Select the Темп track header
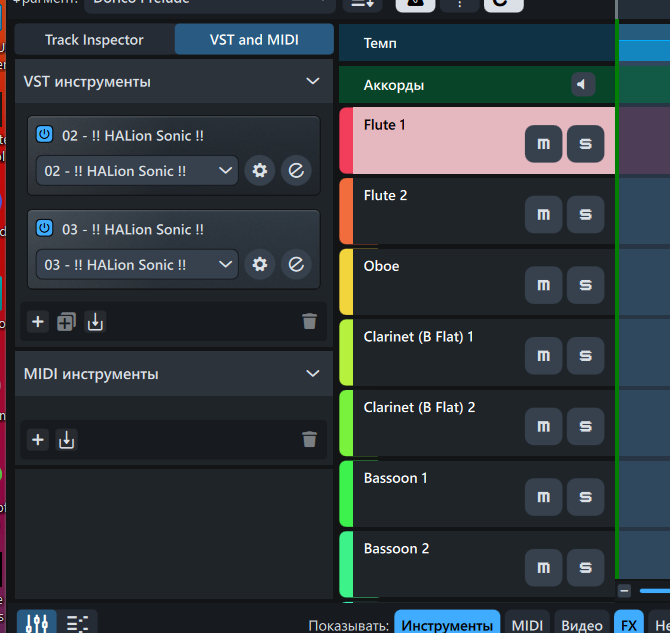This screenshot has width=670, height=633. click(476, 43)
